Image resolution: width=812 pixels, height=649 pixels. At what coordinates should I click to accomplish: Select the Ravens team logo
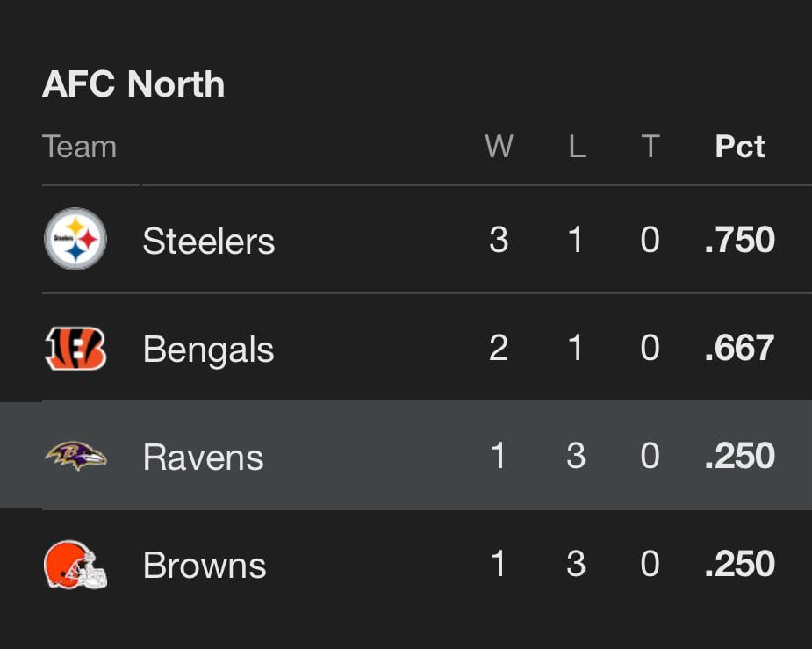(75, 456)
